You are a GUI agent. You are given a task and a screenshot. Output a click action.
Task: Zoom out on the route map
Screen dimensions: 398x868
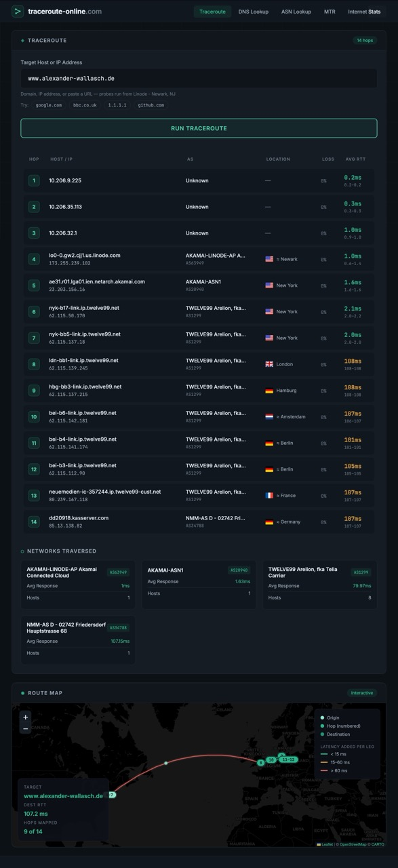(26, 728)
